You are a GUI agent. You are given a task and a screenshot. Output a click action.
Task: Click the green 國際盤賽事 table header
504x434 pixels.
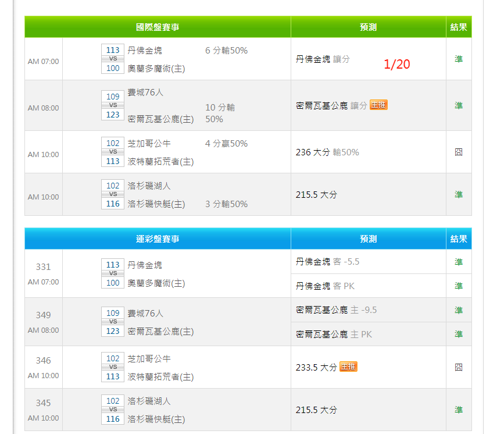coord(158,27)
